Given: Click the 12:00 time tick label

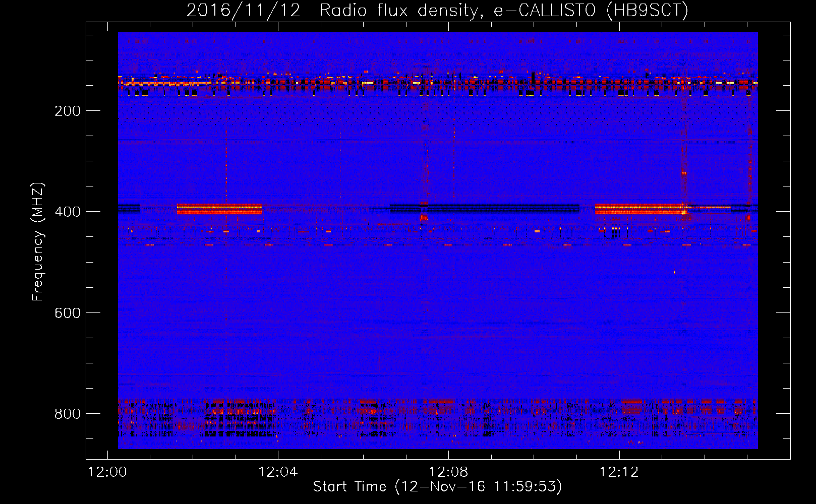Looking at the screenshot, I should click(x=107, y=472).
